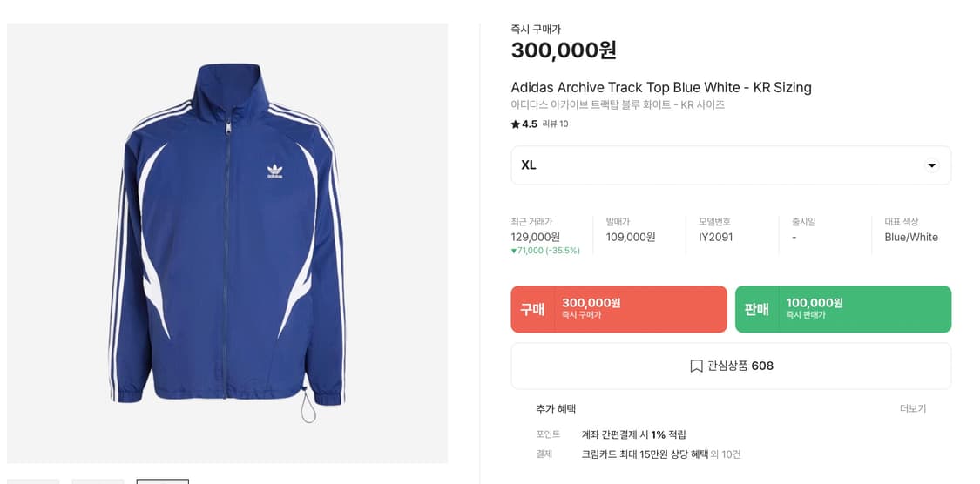Open the XL size selector
This screenshot has height=484, width=980.
[730, 165]
